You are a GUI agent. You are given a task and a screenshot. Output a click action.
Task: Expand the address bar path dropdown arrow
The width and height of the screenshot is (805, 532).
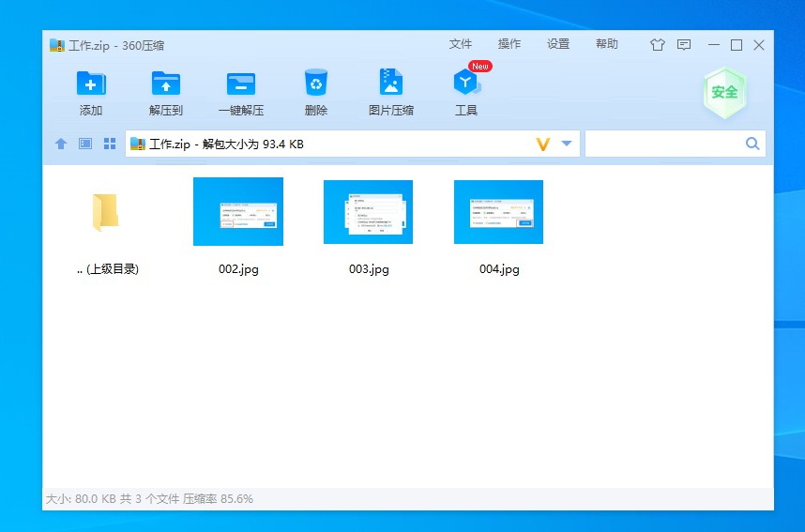pos(567,144)
